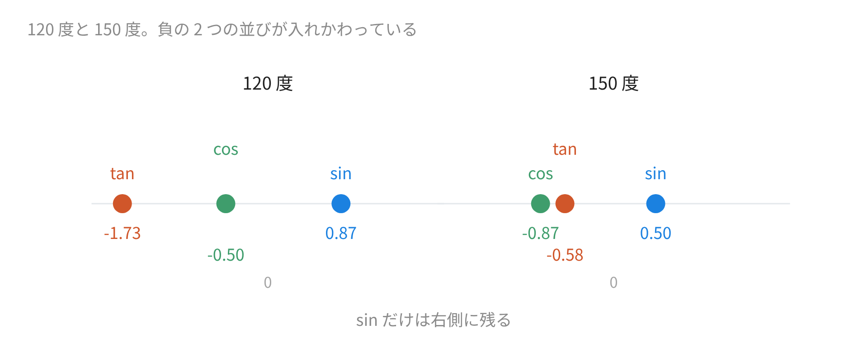Click the -0.87 value label

coord(540,233)
